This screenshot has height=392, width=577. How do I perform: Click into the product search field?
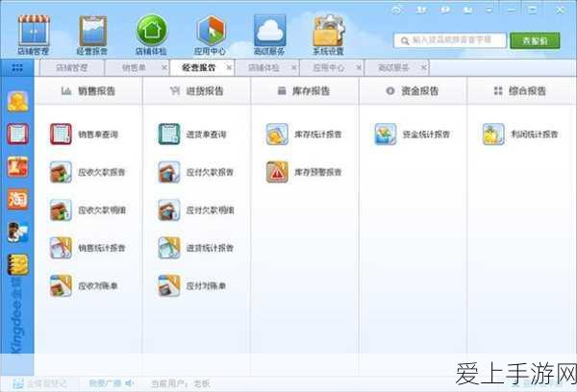(x=450, y=40)
